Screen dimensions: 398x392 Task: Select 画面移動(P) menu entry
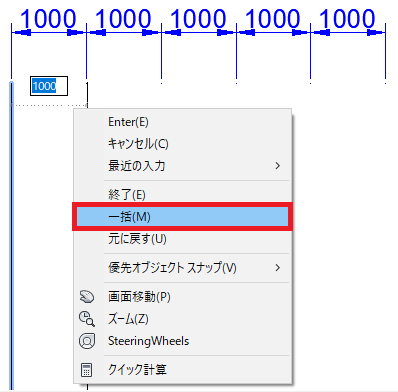tap(139, 296)
